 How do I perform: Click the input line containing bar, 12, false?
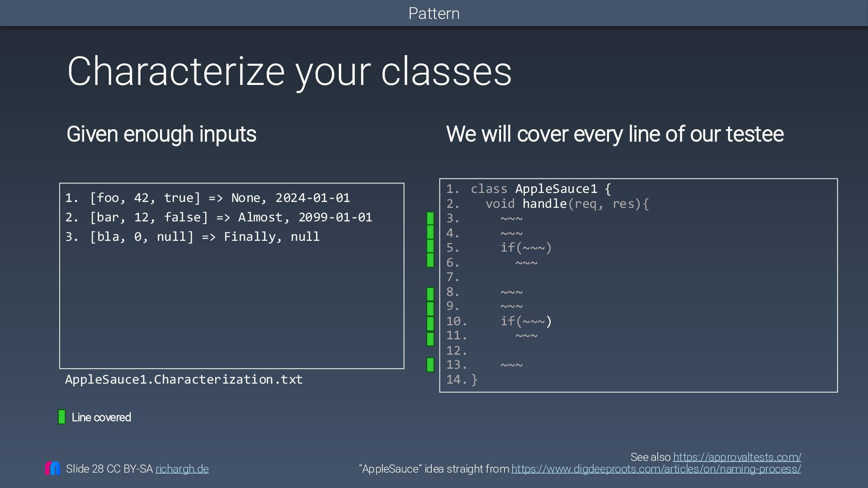[x=219, y=217]
